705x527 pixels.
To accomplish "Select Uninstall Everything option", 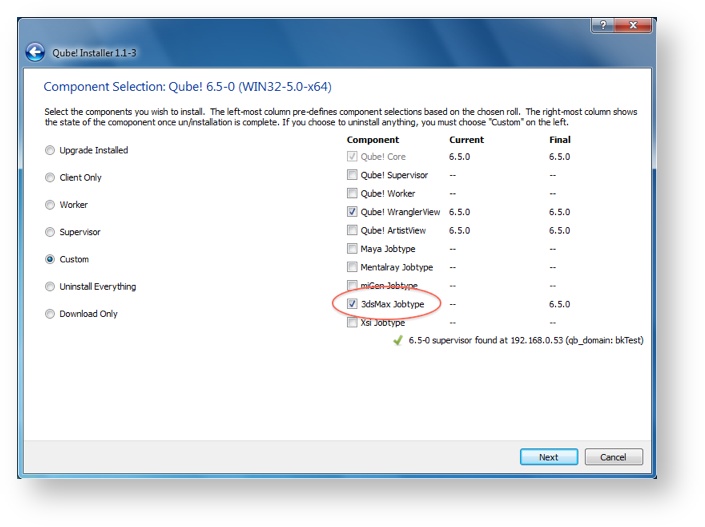I will [x=50, y=287].
